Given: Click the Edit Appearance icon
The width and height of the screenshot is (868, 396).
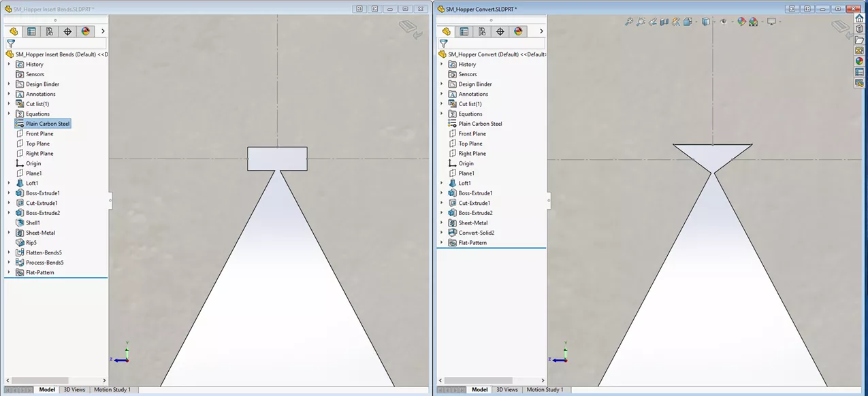Looking at the screenshot, I should [x=741, y=22].
